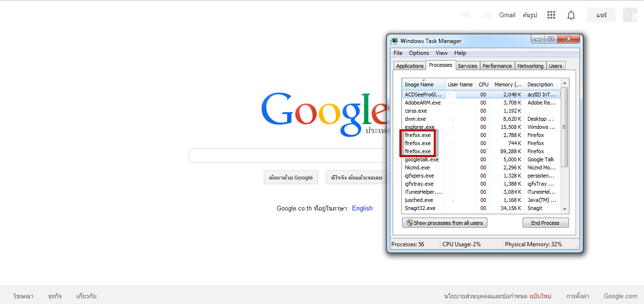Open Google notifications bell icon

[571, 15]
